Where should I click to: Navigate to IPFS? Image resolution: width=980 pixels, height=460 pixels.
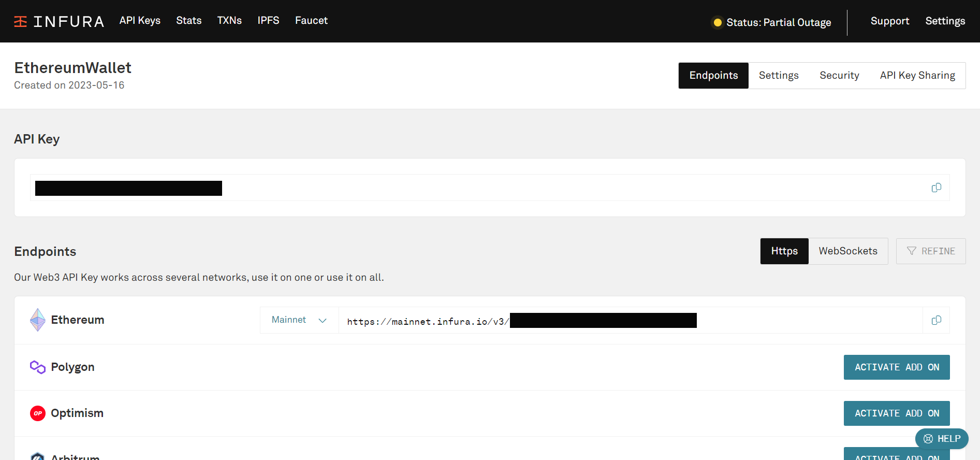click(x=268, y=20)
